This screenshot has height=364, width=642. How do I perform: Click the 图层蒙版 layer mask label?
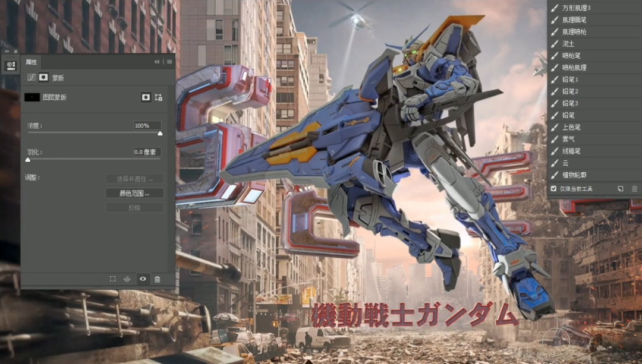point(55,97)
